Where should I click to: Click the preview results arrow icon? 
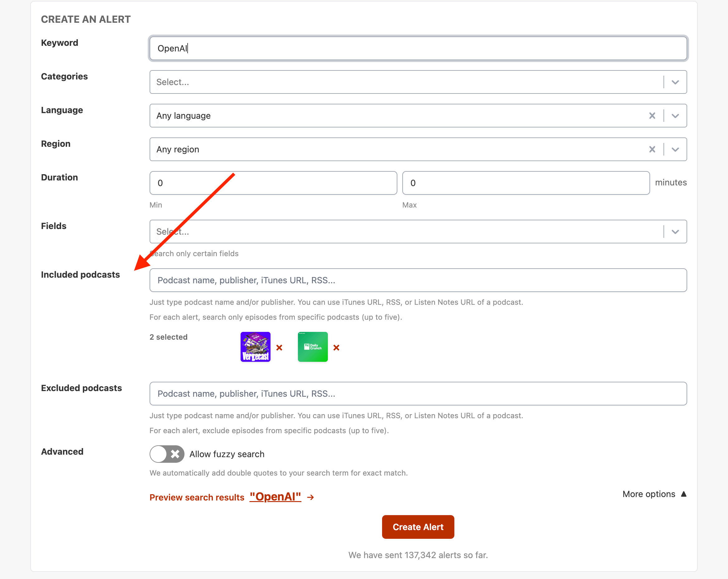310,497
